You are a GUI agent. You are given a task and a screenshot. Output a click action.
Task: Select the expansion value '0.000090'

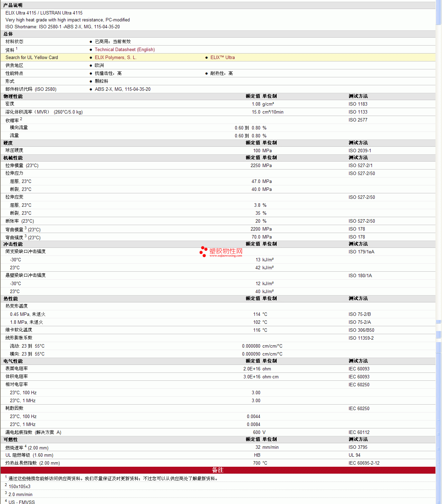(x=251, y=354)
